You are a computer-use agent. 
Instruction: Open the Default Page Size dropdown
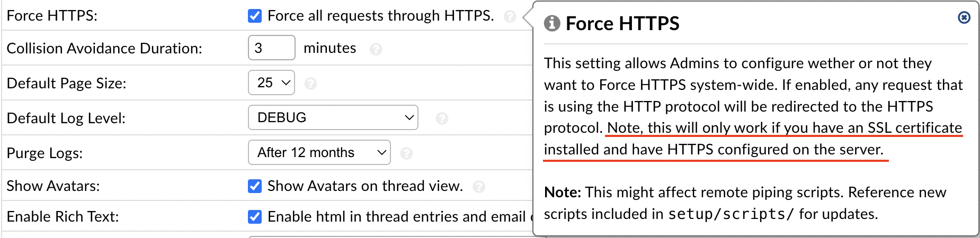click(271, 83)
